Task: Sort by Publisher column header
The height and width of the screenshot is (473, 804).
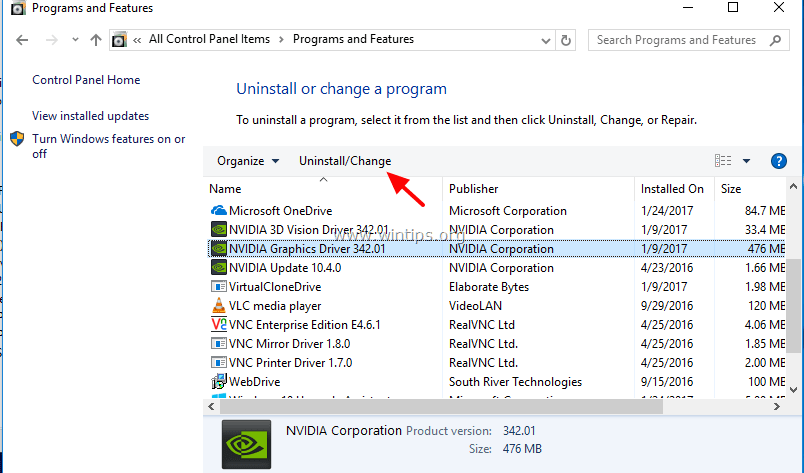Action: pyautogui.click(x=473, y=189)
